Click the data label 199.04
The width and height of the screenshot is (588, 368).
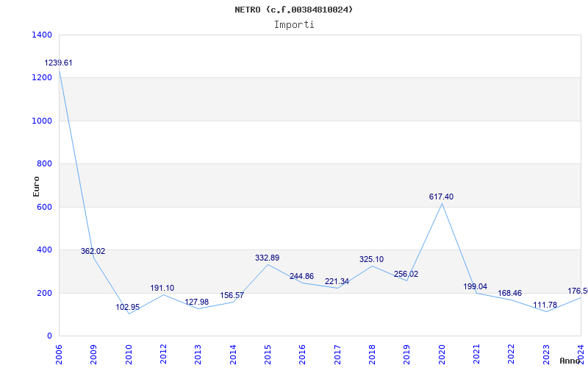475,286
